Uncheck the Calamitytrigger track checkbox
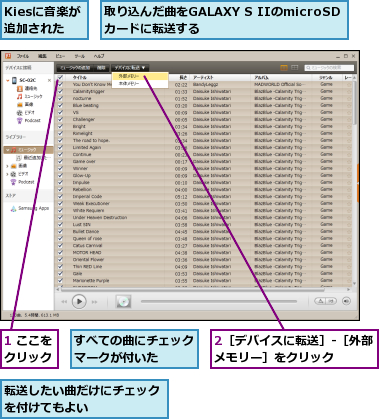 coord(60,91)
